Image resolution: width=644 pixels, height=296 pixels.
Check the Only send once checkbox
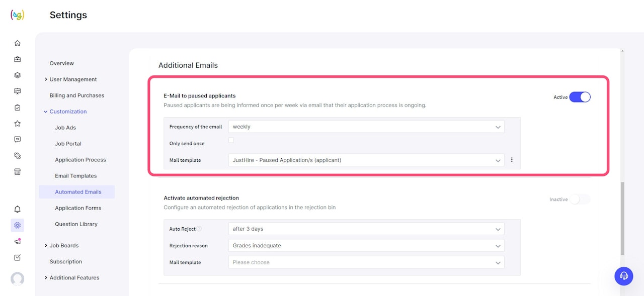pos(231,140)
